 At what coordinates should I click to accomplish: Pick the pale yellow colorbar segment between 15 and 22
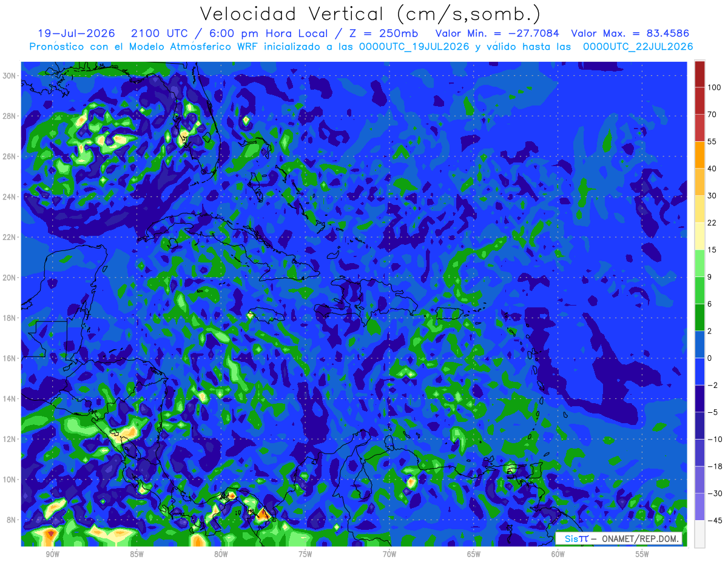699,236
